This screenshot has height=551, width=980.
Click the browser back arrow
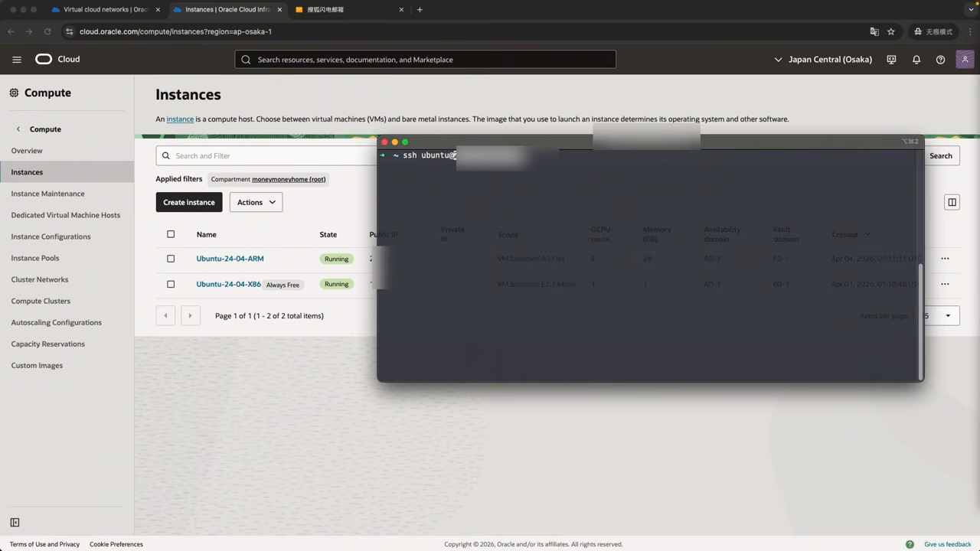click(11, 31)
